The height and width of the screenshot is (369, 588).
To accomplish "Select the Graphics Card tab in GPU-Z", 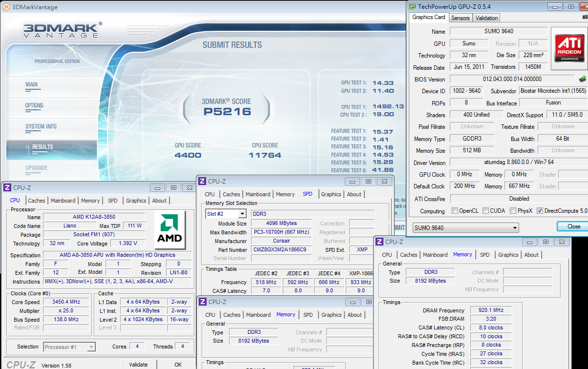I will [x=429, y=18].
